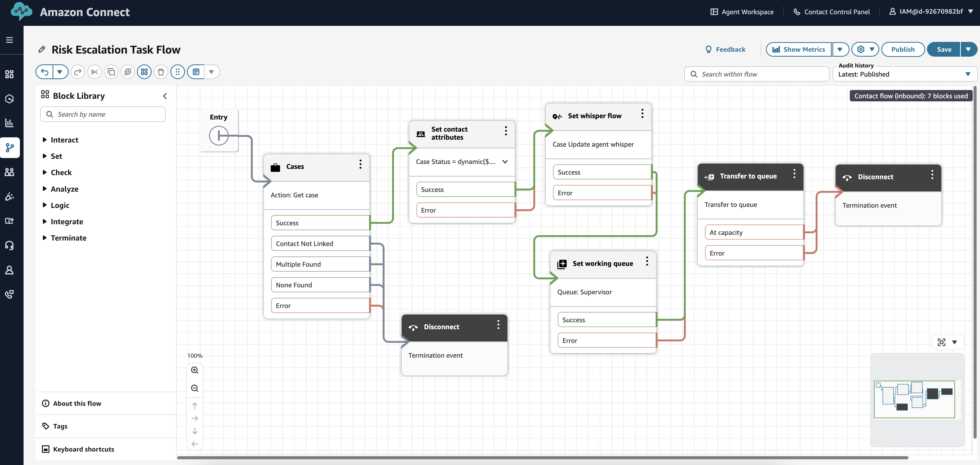Open the IAM account menu at top right

tap(931, 11)
